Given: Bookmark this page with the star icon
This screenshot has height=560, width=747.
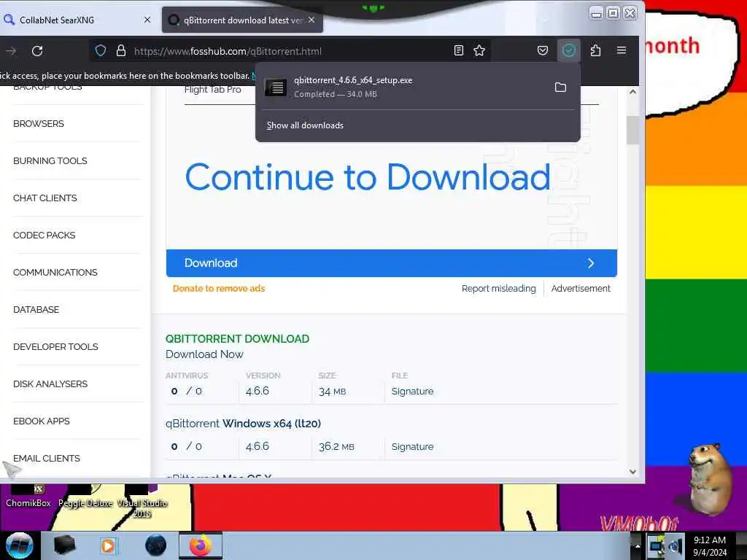Looking at the screenshot, I should [479, 50].
